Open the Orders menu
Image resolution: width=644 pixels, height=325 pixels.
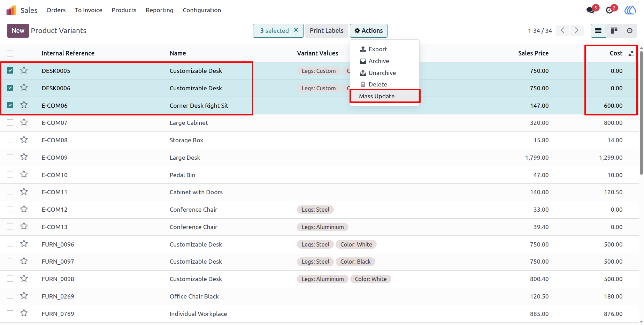pos(56,10)
